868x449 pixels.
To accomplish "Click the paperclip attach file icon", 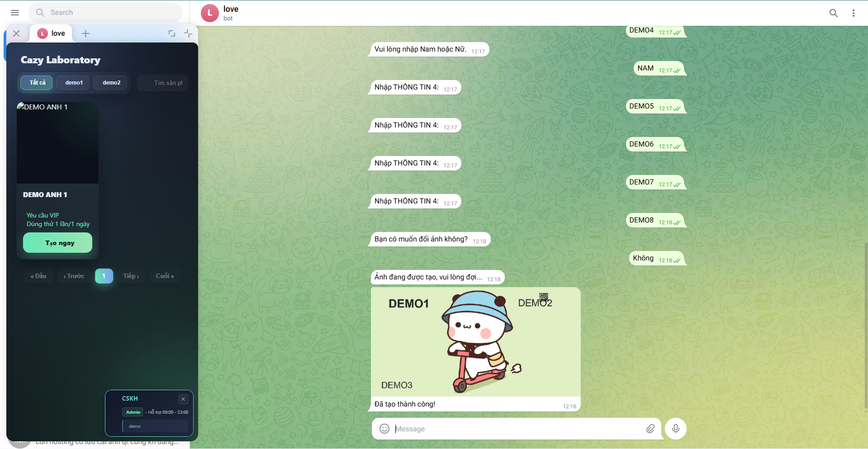I will [650, 429].
